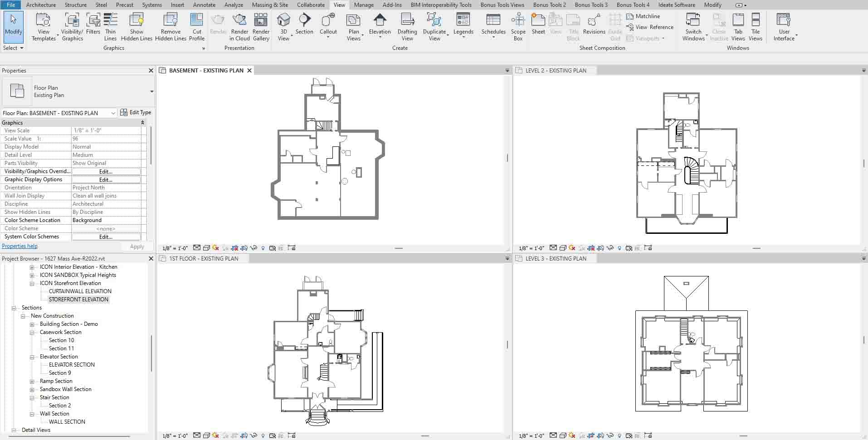Create a new Sheet

pos(538,24)
